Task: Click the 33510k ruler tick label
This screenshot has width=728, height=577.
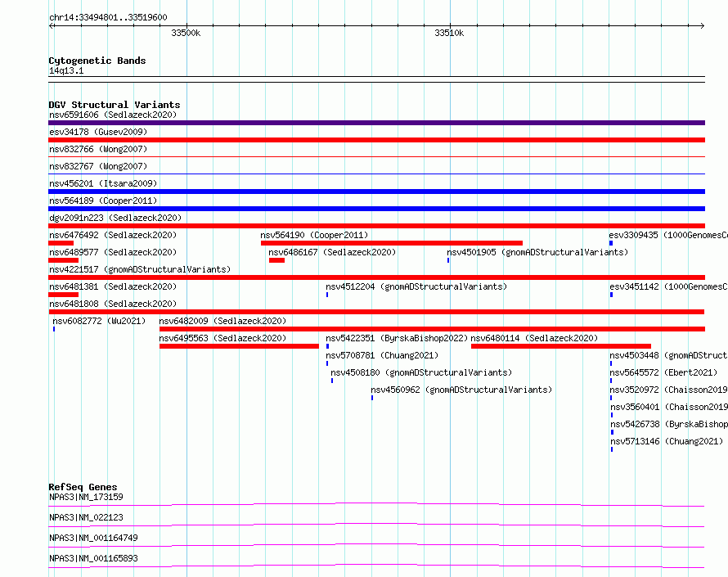Action: pos(449,33)
